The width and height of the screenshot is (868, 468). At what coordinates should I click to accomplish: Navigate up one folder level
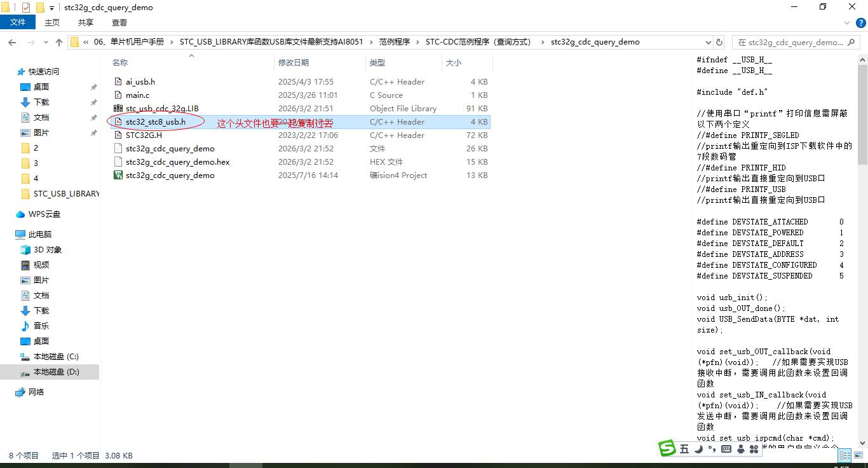58,42
